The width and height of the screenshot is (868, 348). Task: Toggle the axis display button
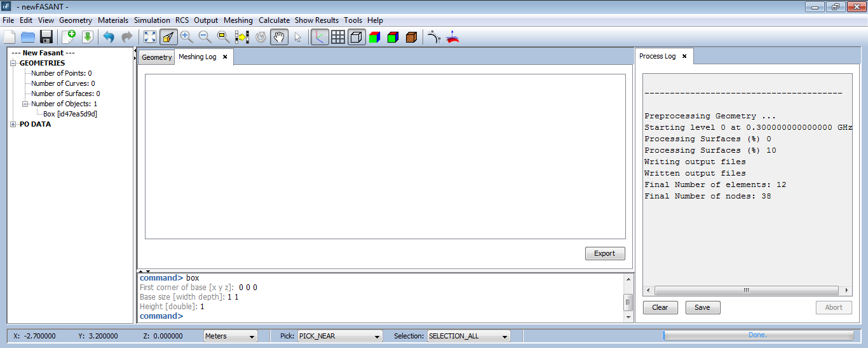[x=320, y=37]
